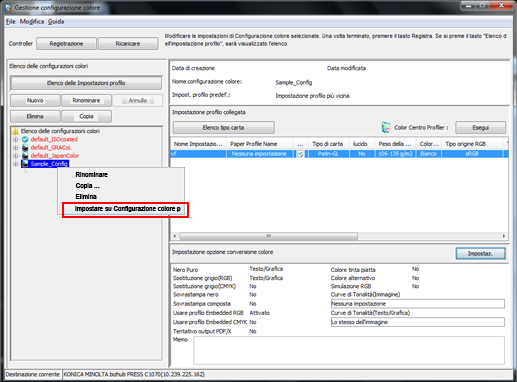Click the Curve di Tonalità(Immagine) field
Viewport: 517px width, 382px height.
tap(418, 304)
